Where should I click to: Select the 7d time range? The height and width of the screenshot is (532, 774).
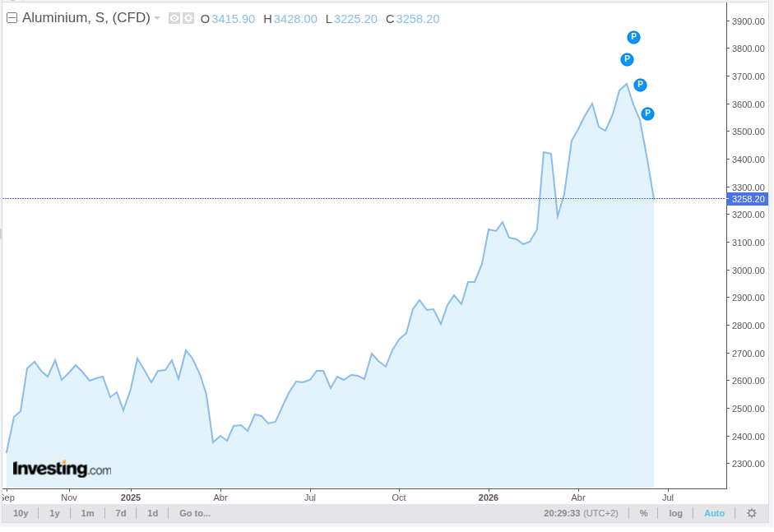coord(120,513)
